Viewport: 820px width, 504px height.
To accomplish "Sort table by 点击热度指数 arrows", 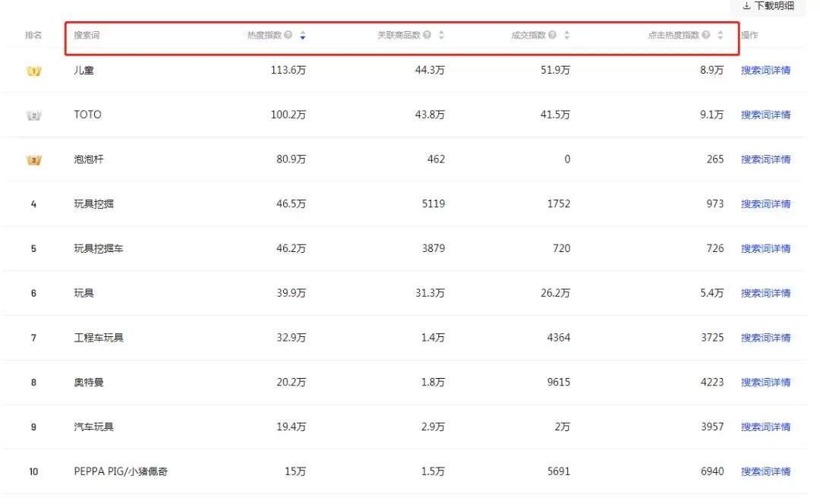I will pos(721,35).
